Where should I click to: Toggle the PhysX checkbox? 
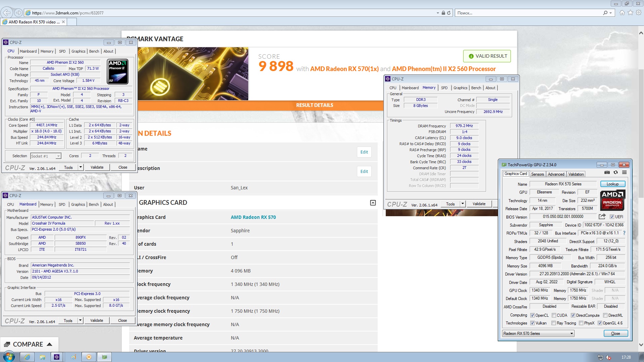581,323
